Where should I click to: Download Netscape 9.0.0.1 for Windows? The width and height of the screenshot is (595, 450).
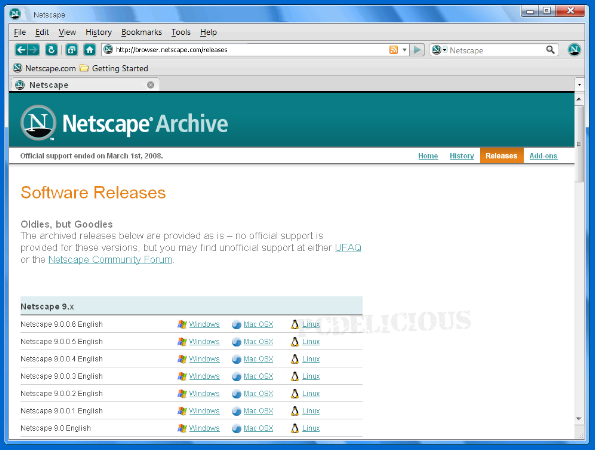[x=204, y=411]
